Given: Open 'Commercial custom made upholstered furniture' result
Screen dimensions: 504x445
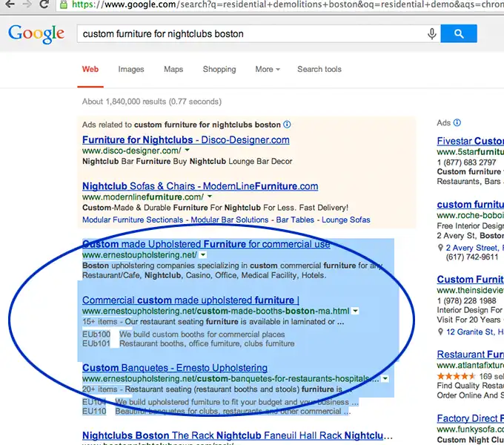Looking at the screenshot, I should 190,300.
